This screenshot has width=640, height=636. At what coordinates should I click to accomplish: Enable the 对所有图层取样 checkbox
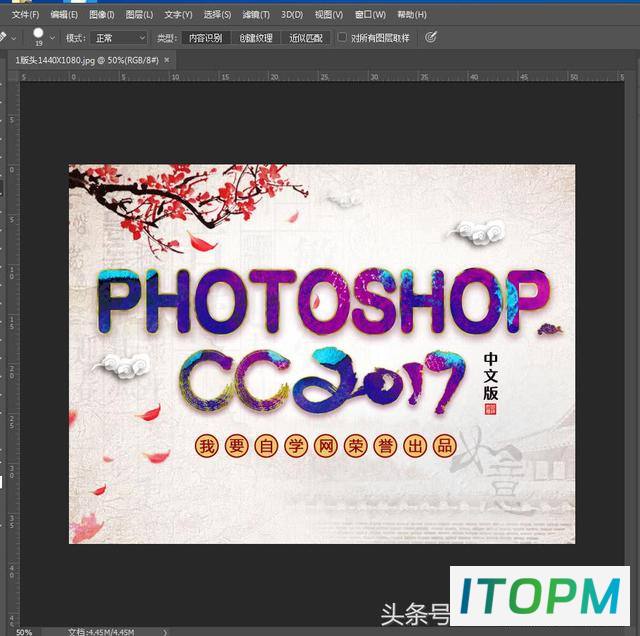click(x=342, y=38)
